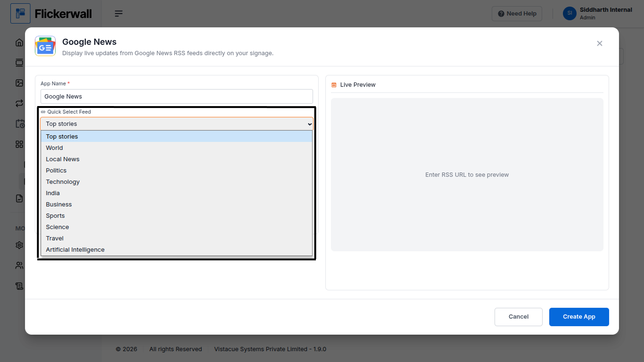Collapse the Quick Select Feed dropdown
The height and width of the screenshot is (362, 644).
[x=177, y=124]
